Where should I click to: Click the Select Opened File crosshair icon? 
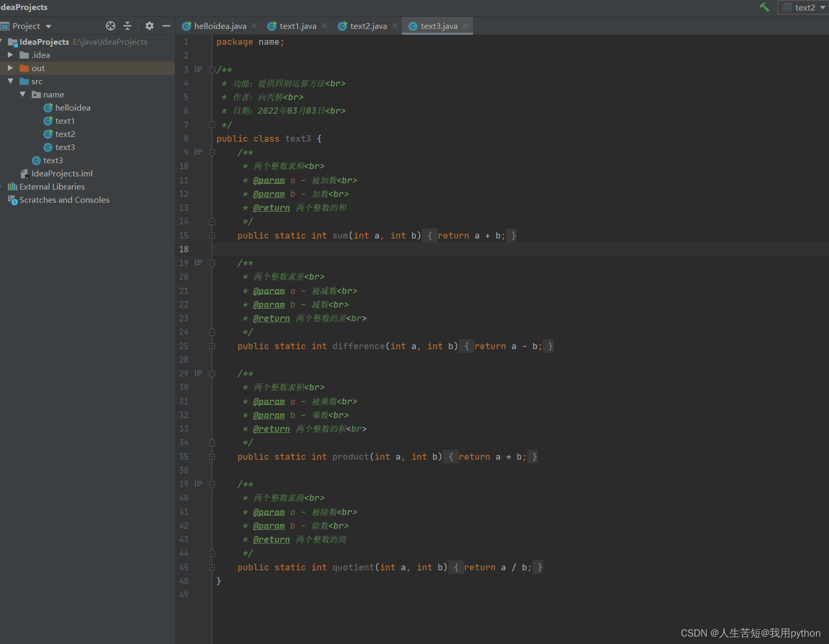111,26
